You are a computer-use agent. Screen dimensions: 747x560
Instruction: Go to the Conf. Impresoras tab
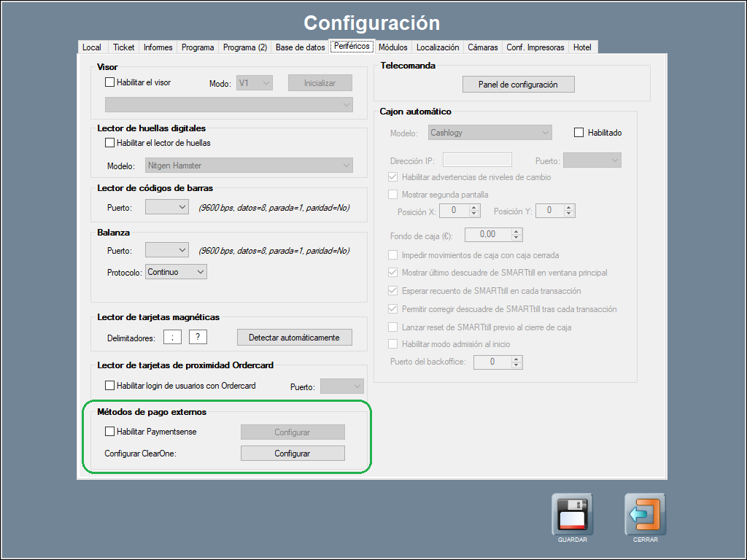click(x=535, y=47)
